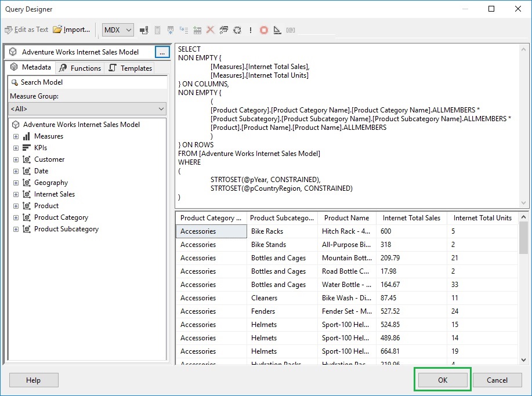Click the Import toolbar button
This screenshot has height=396, width=532.
(x=71, y=30)
